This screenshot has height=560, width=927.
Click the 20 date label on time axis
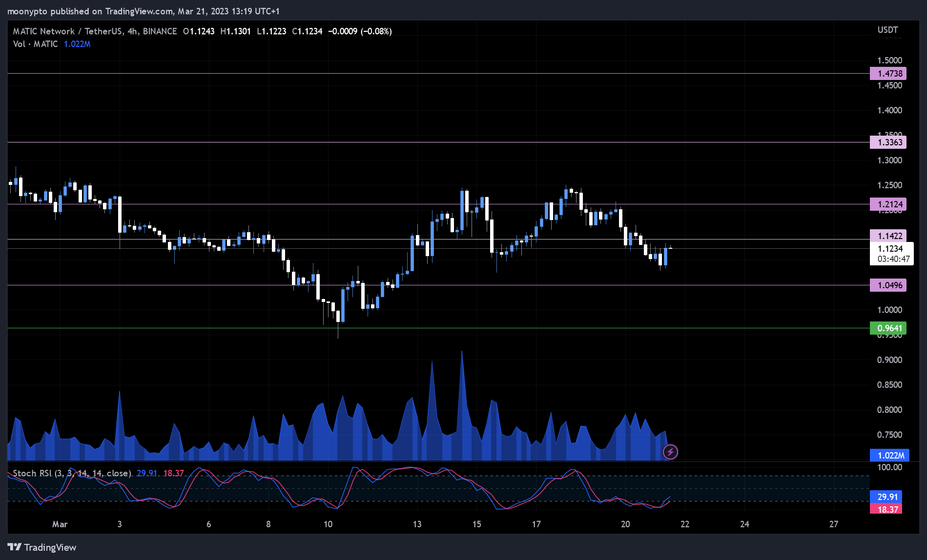coord(625,524)
